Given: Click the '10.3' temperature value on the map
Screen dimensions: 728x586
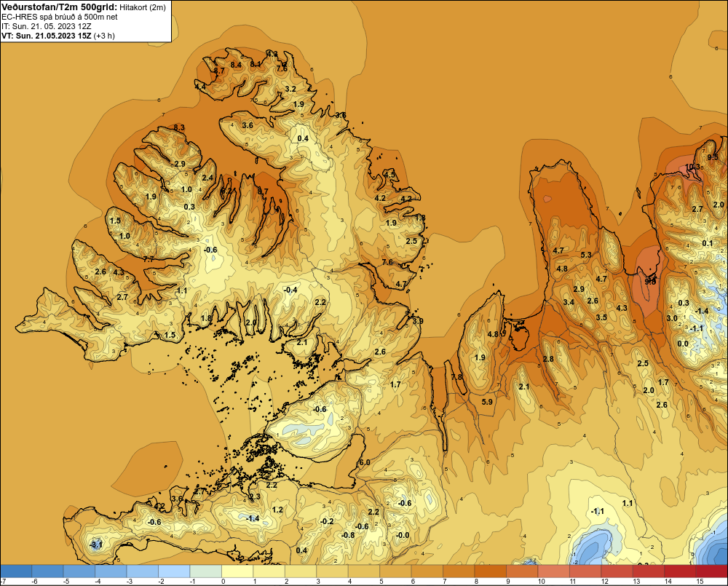Looking at the screenshot, I should click(693, 167).
